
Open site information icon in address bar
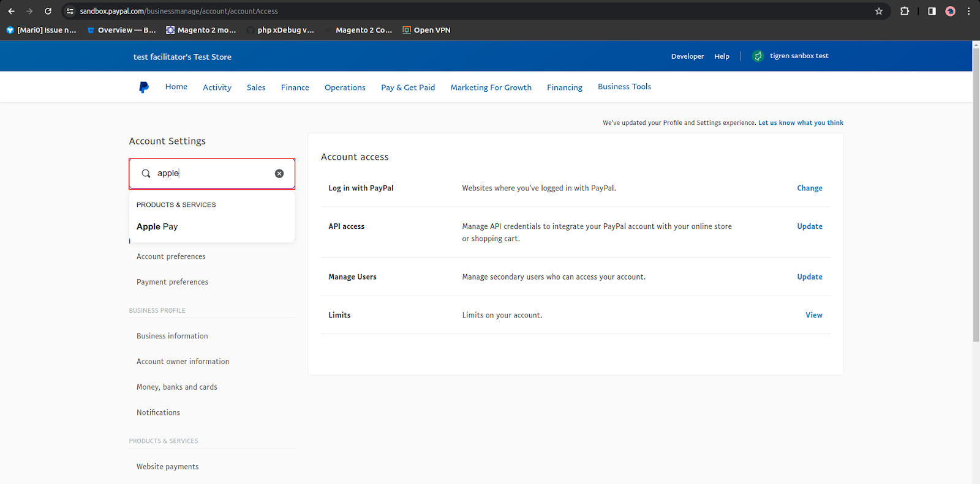click(x=70, y=11)
